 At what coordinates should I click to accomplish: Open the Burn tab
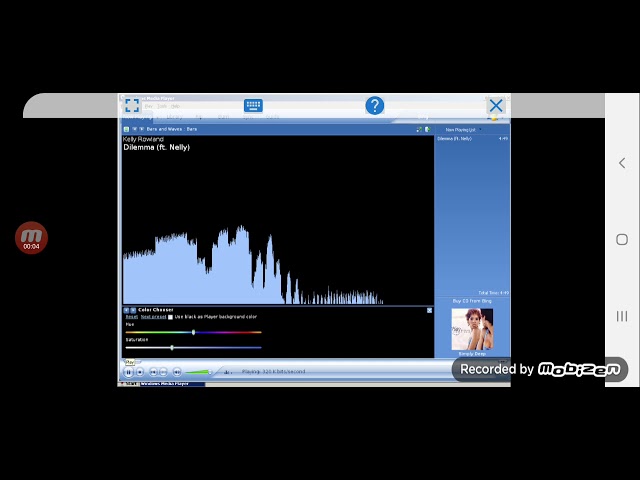223,117
